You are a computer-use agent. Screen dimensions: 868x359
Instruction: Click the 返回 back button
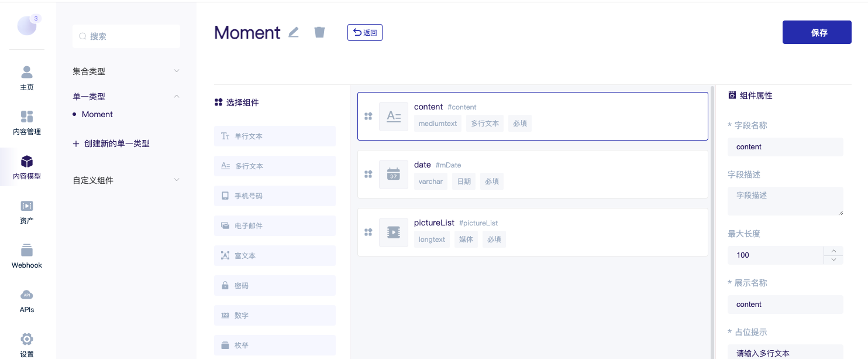(365, 32)
